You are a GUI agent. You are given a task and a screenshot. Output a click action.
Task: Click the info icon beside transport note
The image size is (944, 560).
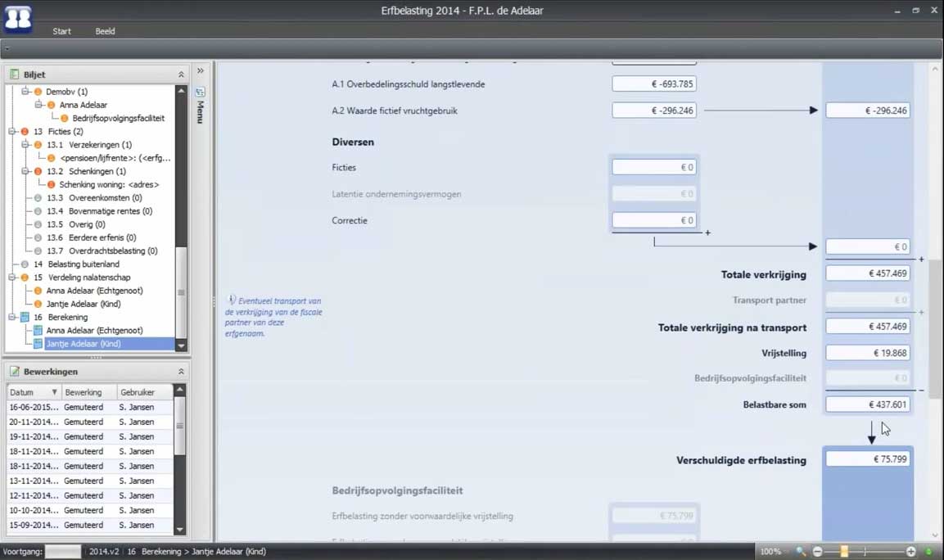pyautogui.click(x=232, y=300)
